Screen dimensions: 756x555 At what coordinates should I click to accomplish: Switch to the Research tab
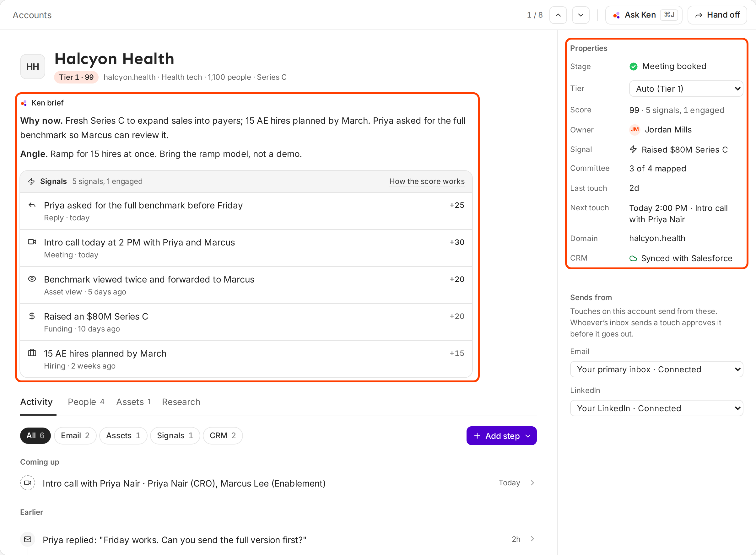181,402
